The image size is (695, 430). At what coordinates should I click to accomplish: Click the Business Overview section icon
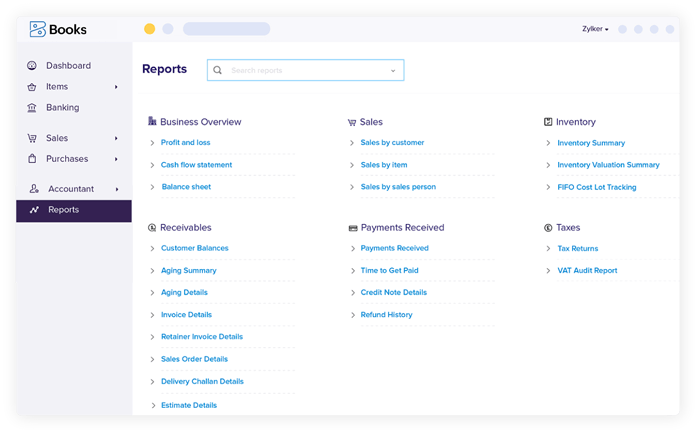tap(152, 121)
